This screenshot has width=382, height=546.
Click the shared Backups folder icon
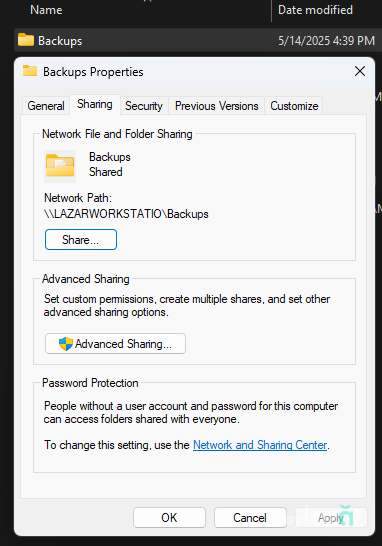60,166
